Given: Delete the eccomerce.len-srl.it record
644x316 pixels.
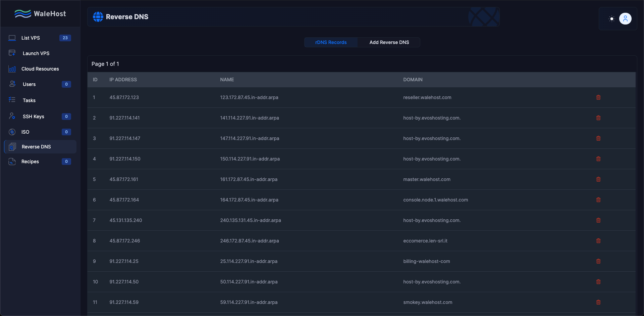Looking at the screenshot, I should (x=598, y=241).
